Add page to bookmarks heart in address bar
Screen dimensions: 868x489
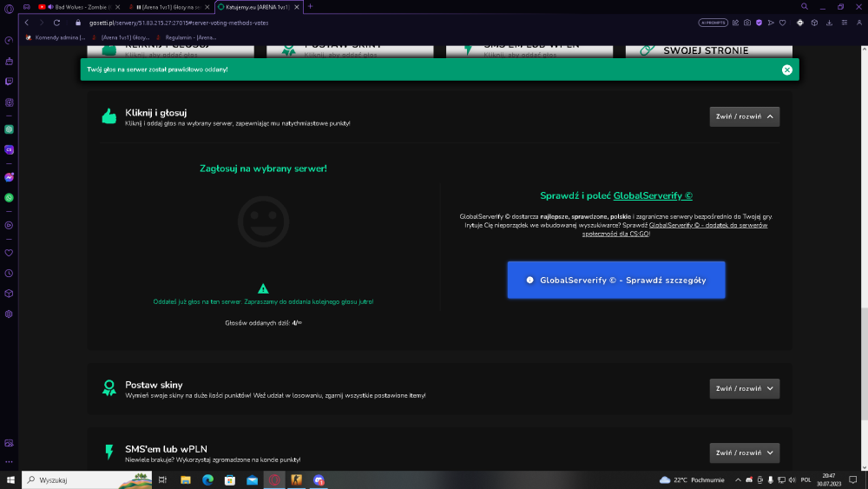(782, 23)
